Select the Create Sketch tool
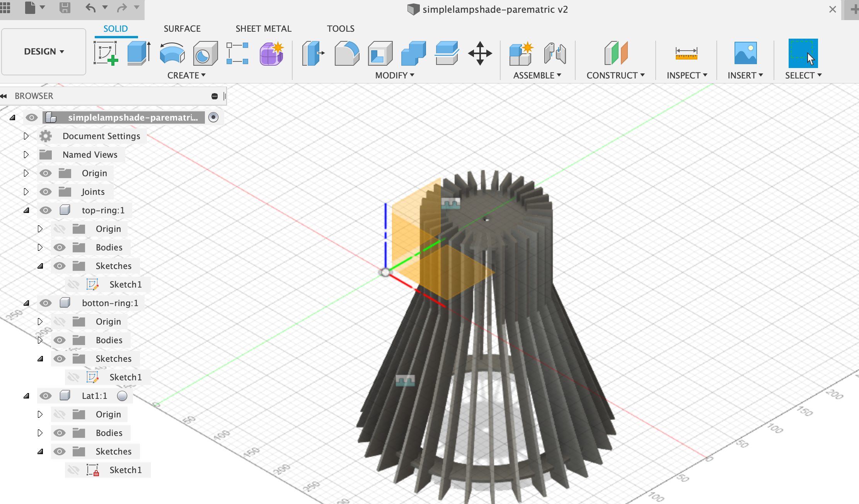 pos(106,53)
